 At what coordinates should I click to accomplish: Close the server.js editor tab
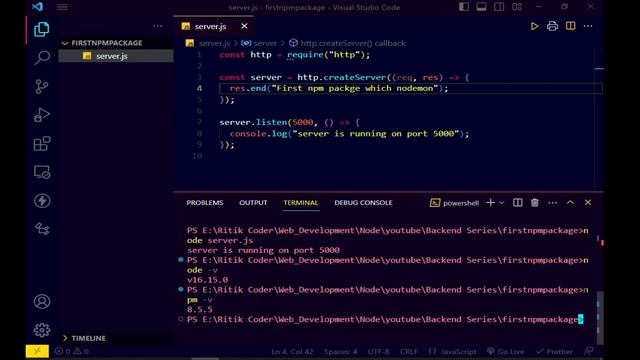pyautogui.click(x=244, y=26)
